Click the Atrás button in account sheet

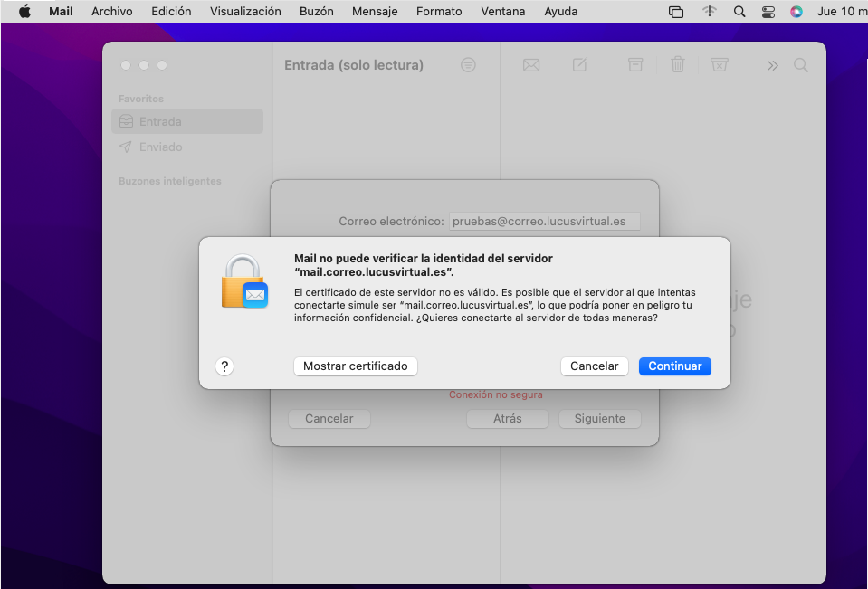click(508, 419)
